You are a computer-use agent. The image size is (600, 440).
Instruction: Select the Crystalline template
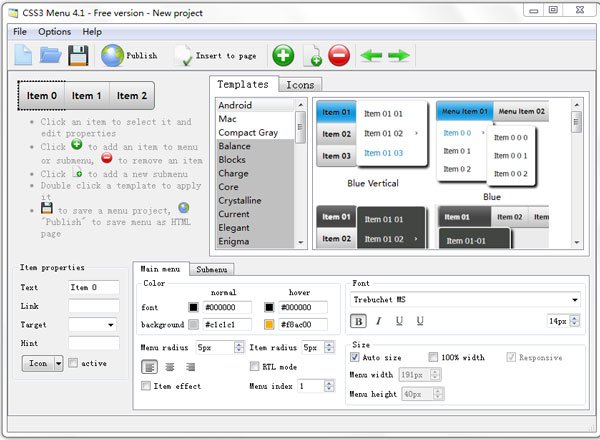tap(255, 200)
